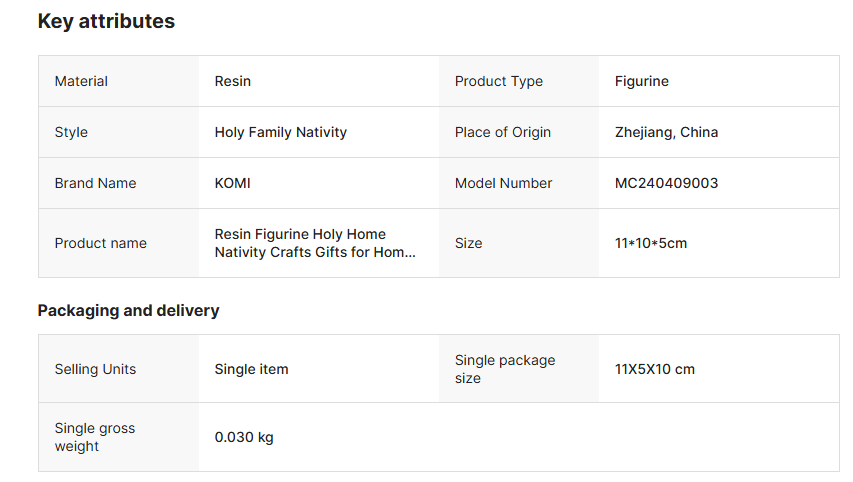Viewport: 853px width, 482px height.
Task: Click the truncated Product name value
Action: tap(314, 243)
